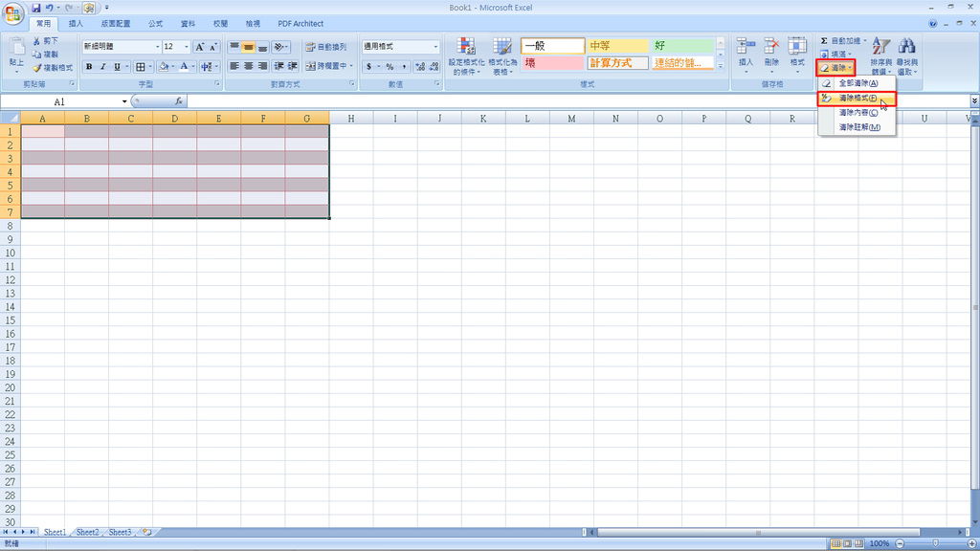Toggle bottom vertical alignment
980x551 pixels.
click(x=262, y=47)
